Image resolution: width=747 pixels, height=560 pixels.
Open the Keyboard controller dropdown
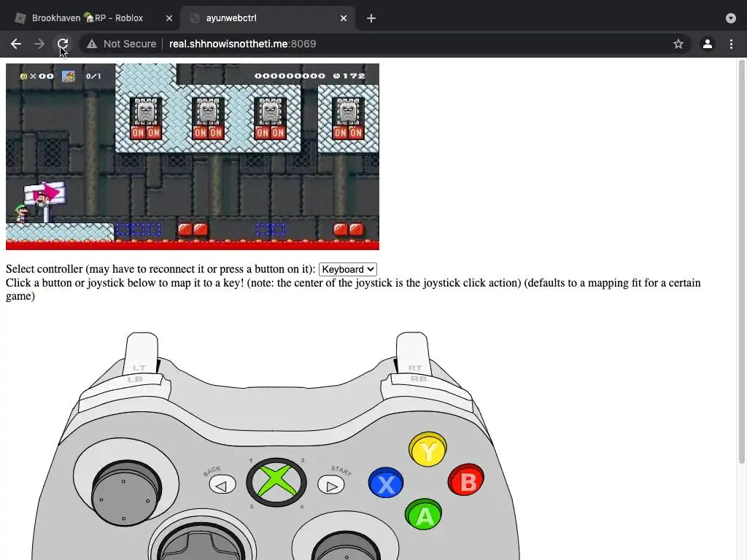[348, 270]
